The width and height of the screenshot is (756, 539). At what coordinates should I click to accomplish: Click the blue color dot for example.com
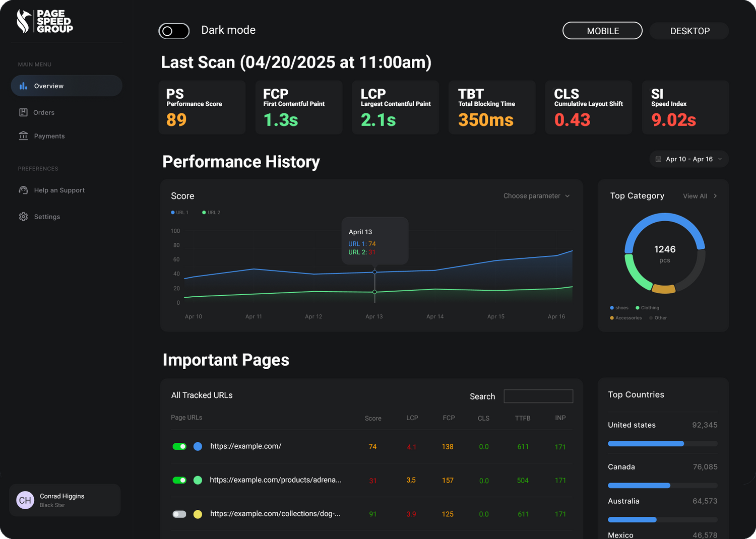coord(198,446)
